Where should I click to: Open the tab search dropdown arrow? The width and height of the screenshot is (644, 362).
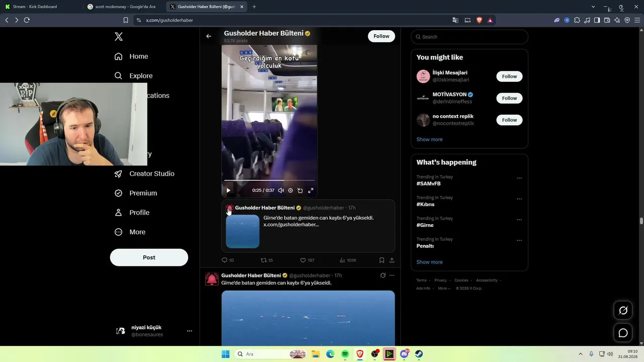point(593,7)
